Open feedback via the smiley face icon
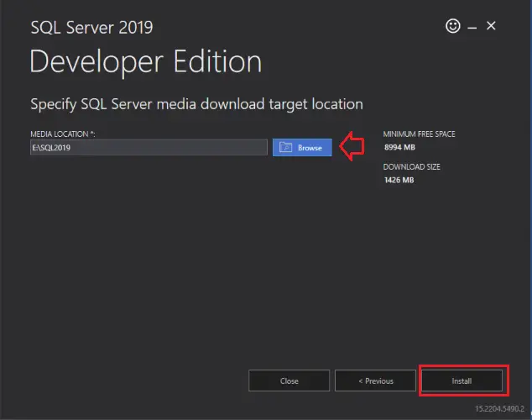Screen dimensions: 532x420 tap(452, 26)
